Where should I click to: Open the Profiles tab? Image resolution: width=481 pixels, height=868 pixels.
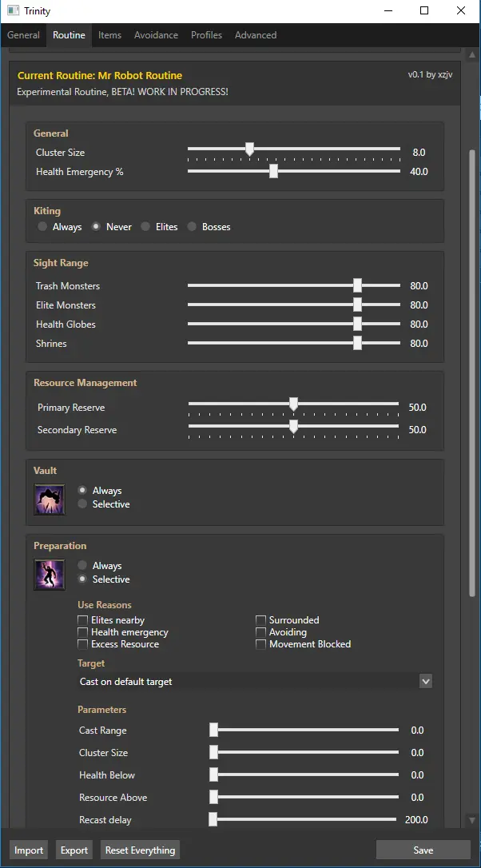click(x=206, y=35)
